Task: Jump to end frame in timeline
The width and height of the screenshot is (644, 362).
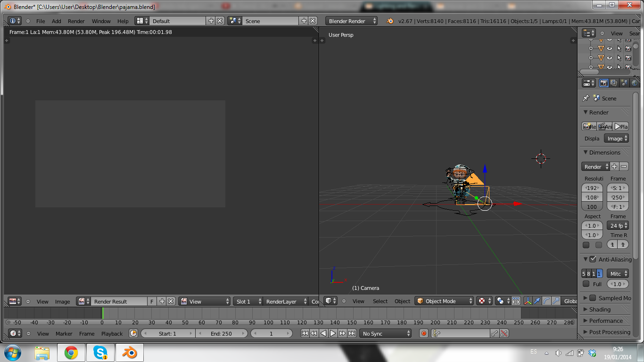Action: [x=352, y=333]
